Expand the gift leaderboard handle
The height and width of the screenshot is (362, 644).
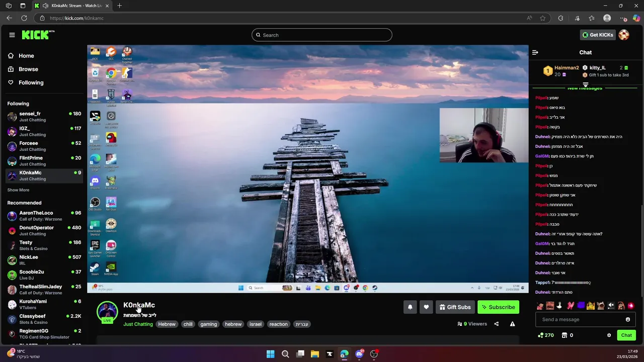[585, 85]
